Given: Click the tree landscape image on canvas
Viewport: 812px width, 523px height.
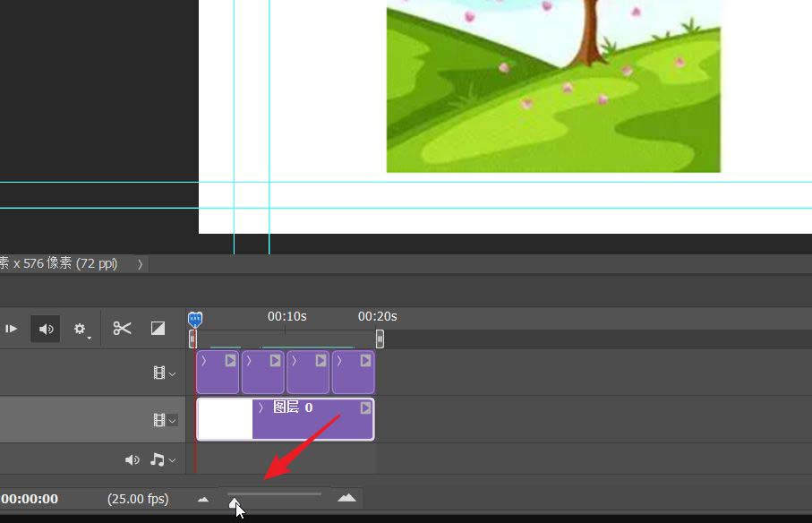Looking at the screenshot, I should [553, 86].
